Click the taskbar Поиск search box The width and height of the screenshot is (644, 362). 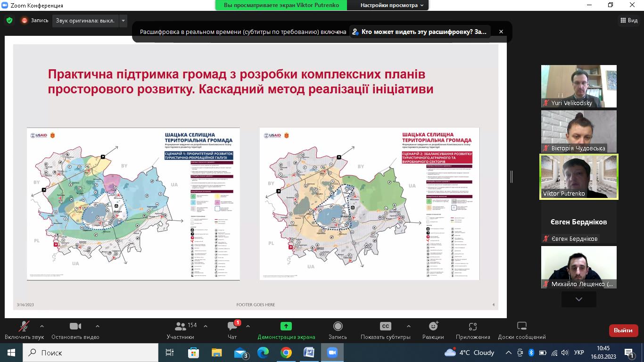(x=91, y=353)
